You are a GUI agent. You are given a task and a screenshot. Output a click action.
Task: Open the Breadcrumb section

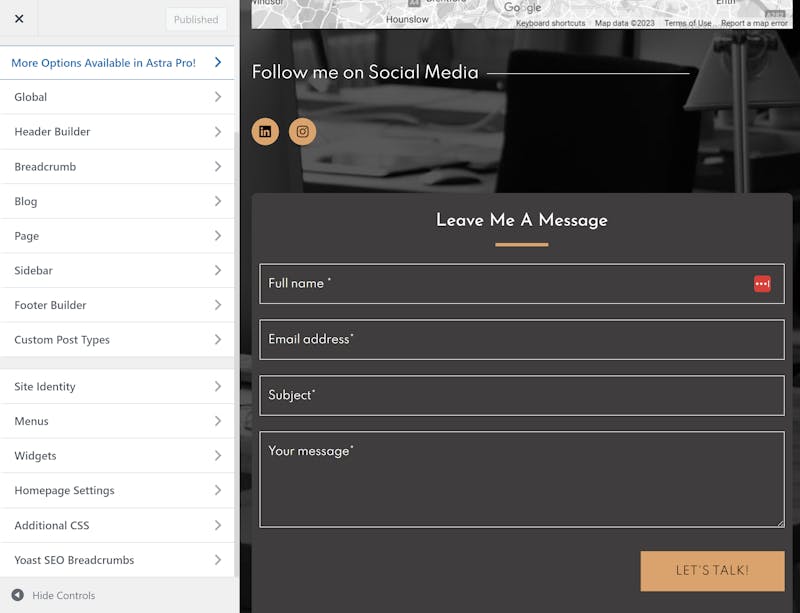tap(117, 166)
